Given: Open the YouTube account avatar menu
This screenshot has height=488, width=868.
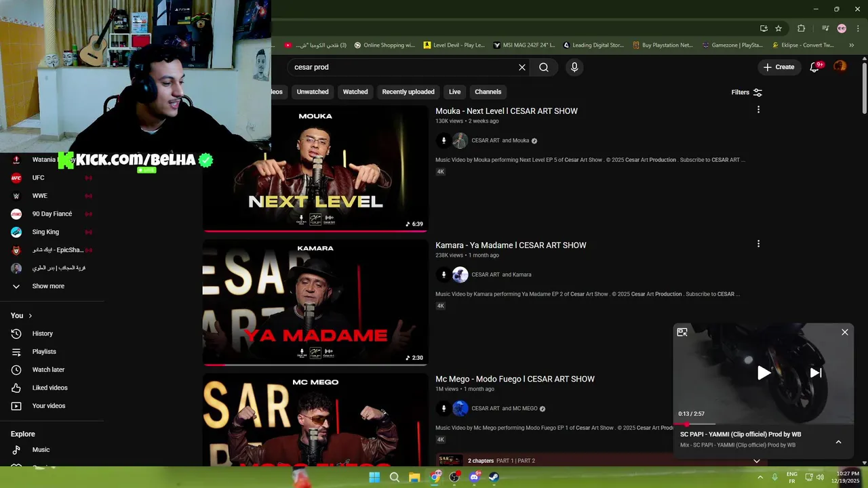Looking at the screenshot, I should click(840, 66).
